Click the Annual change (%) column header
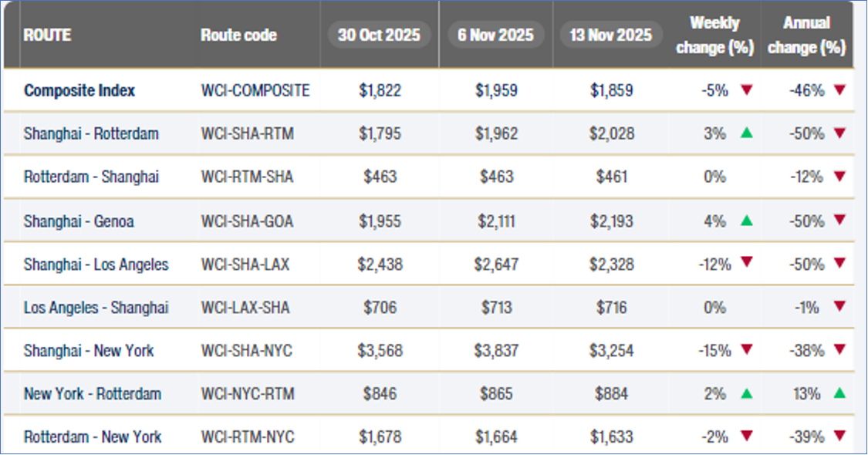This screenshot has height=455, width=868. coord(806,35)
